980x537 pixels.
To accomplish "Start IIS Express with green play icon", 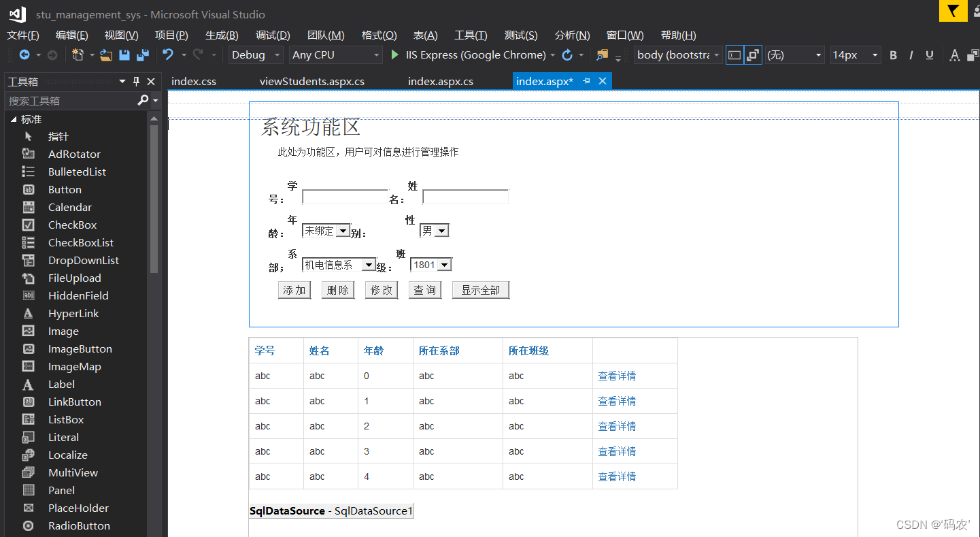I will click(x=395, y=55).
